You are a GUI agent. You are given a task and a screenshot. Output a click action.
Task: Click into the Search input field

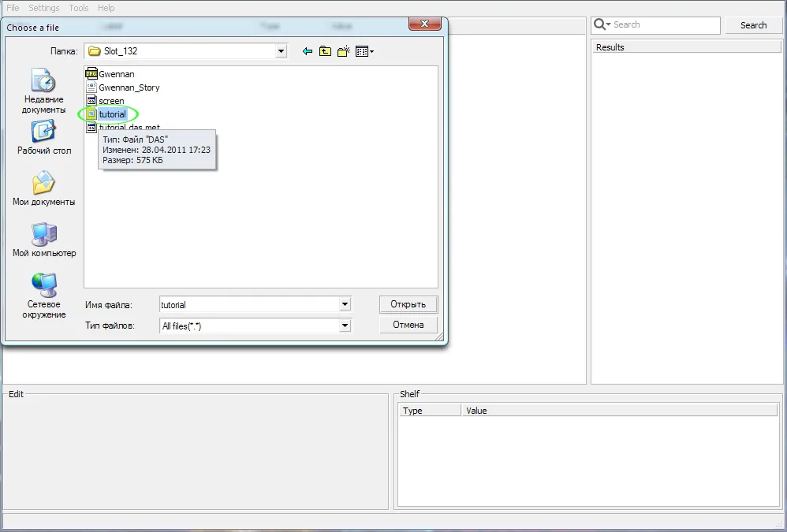(664, 25)
